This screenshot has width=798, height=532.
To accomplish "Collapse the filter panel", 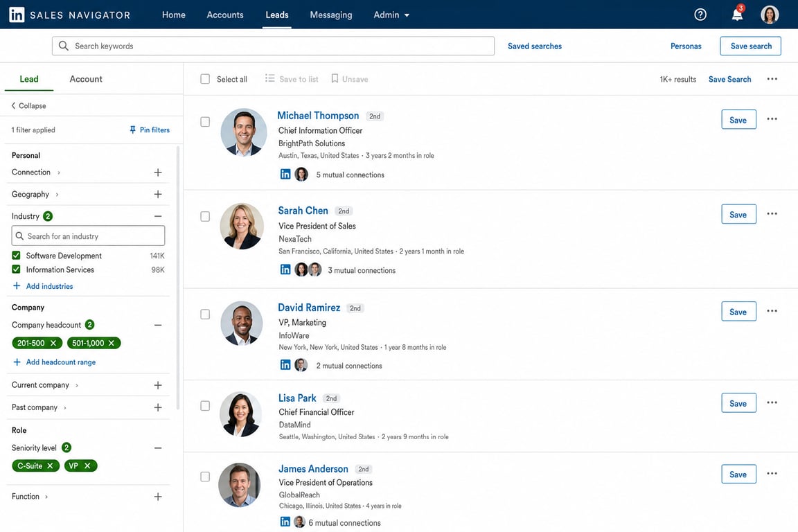I will 28,105.
